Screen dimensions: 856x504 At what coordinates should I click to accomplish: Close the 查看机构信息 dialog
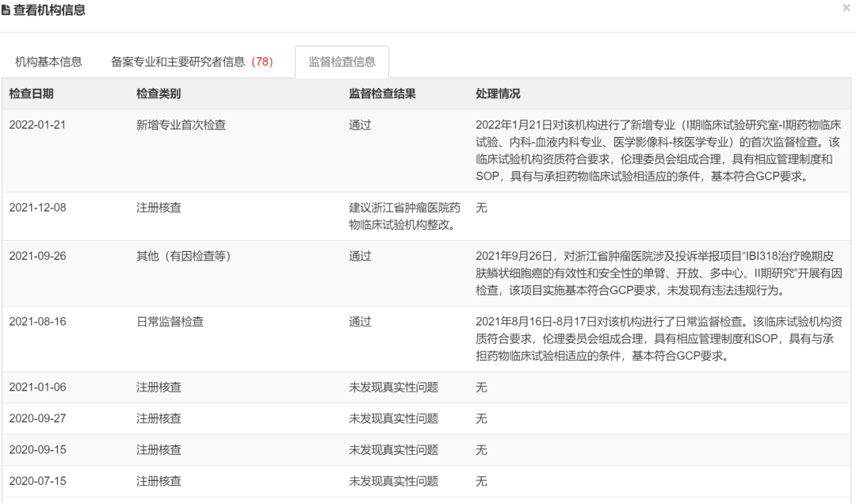[x=846, y=8]
